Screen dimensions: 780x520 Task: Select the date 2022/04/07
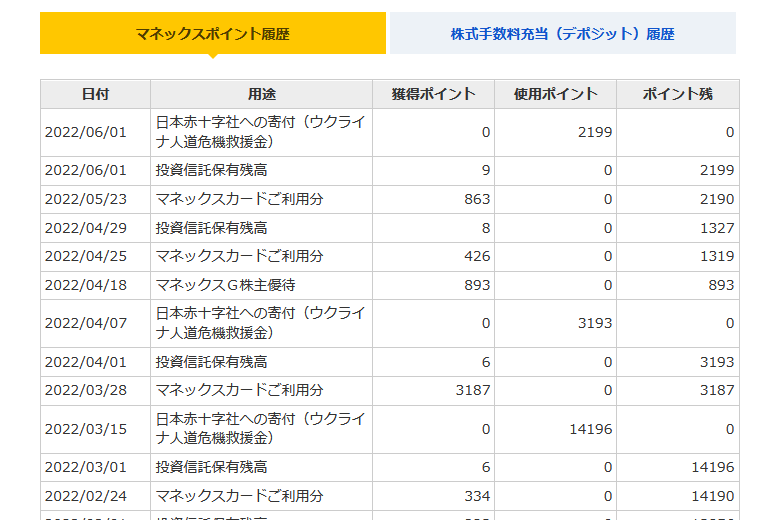coord(86,323)
